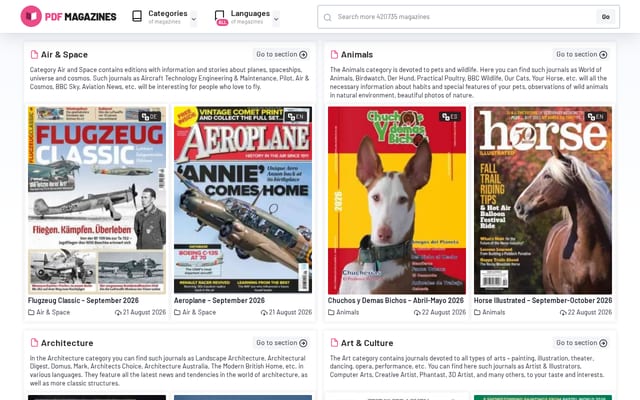Click the search magnifier icon
This screenshot has width=640, height=400.
tap(327, 17)
